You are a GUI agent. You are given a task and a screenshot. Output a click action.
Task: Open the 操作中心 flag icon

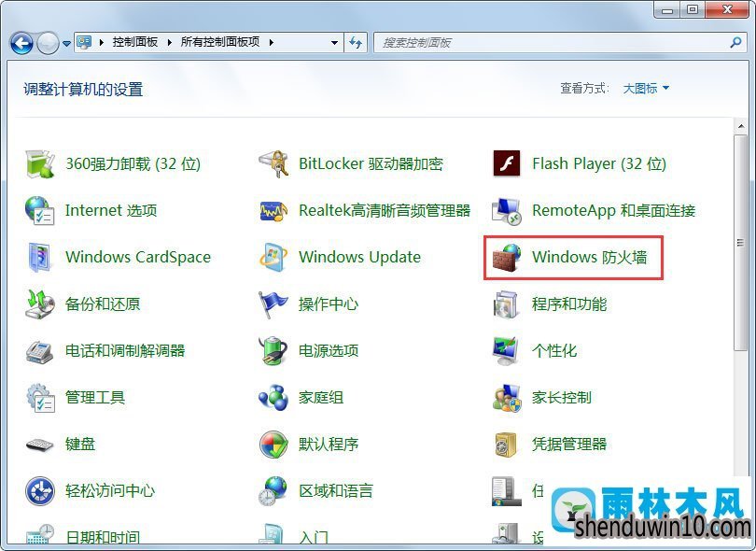273,304
